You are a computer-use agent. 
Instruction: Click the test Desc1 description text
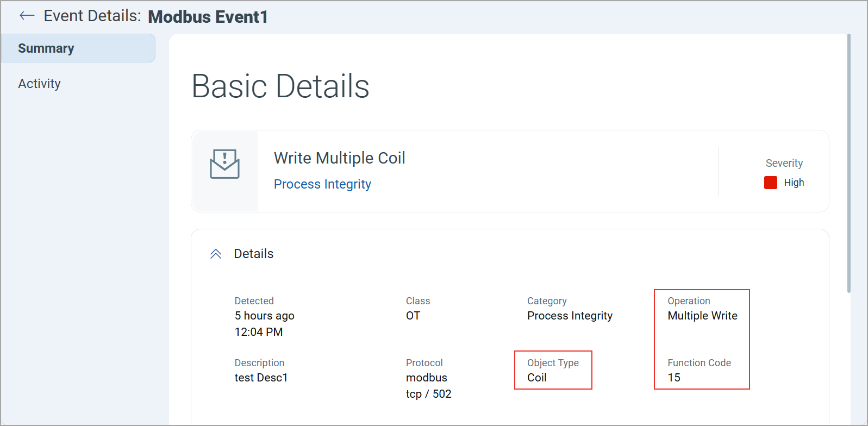coord(261,378)
